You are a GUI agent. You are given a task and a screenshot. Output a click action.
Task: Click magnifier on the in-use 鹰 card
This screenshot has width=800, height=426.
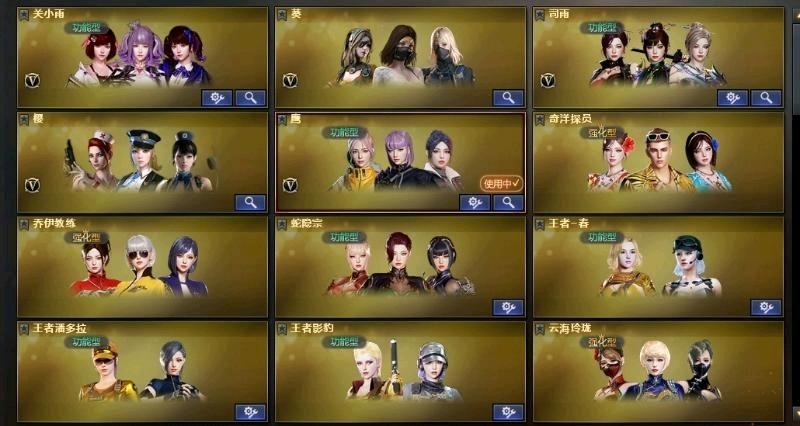508,203
